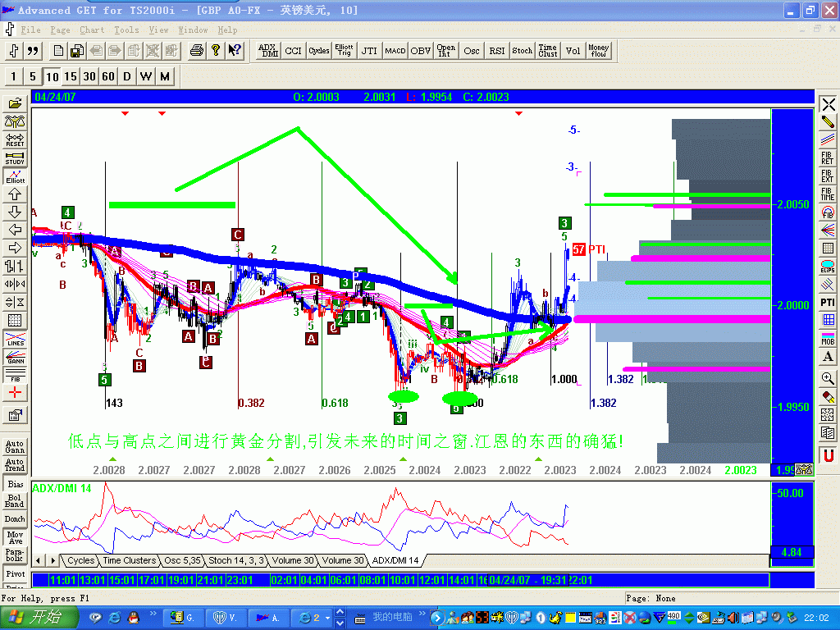Viewport: 840px width, 630px height.
Task: Switch to Daily (D) timeframe
Action: [127, 76]
